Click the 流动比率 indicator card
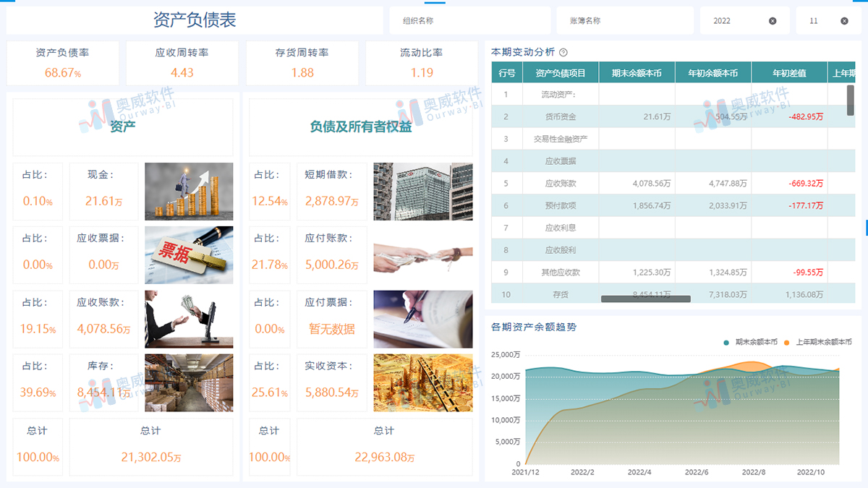Viewport: 868px width, 488px height. click(x=423, y=63)
